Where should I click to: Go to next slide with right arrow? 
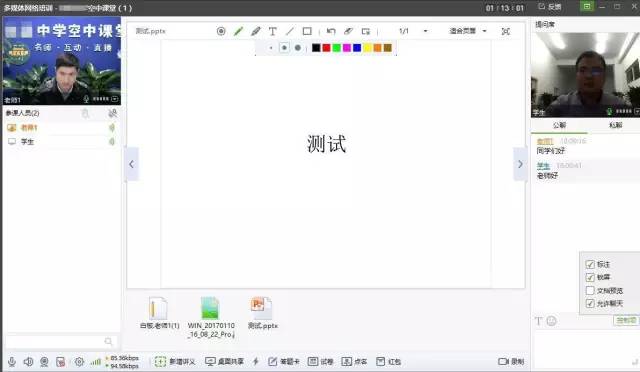click(x=520, y=164)
